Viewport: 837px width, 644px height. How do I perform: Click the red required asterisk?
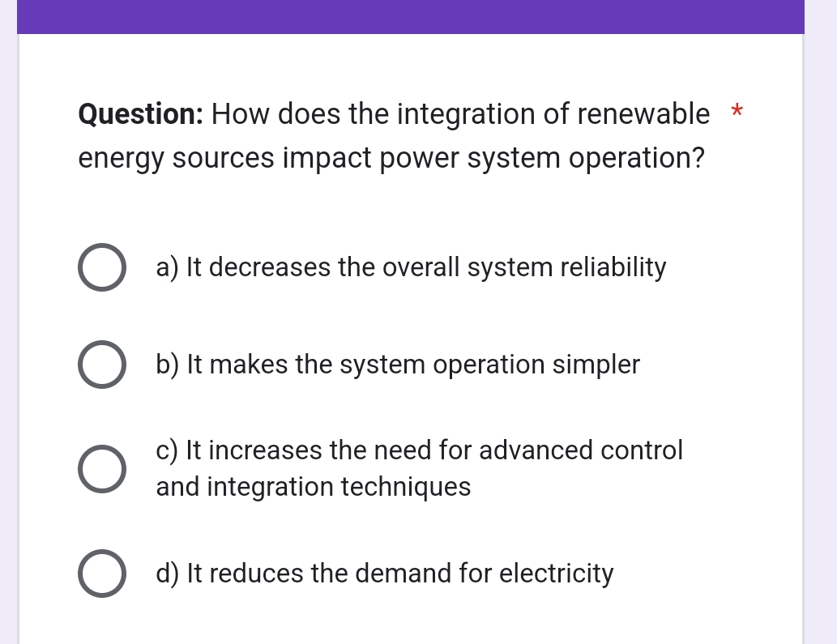coord(737,112)
